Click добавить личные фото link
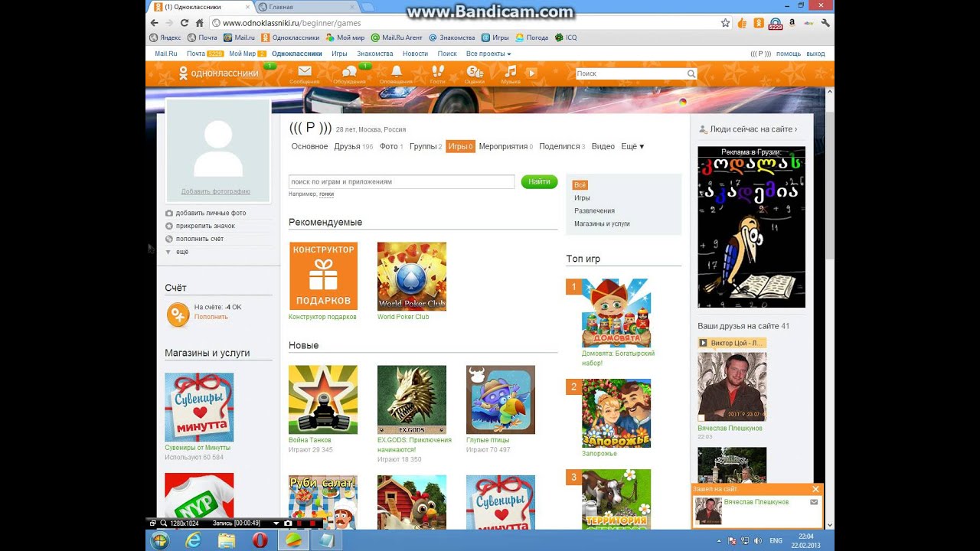 (x=211, y=213)
